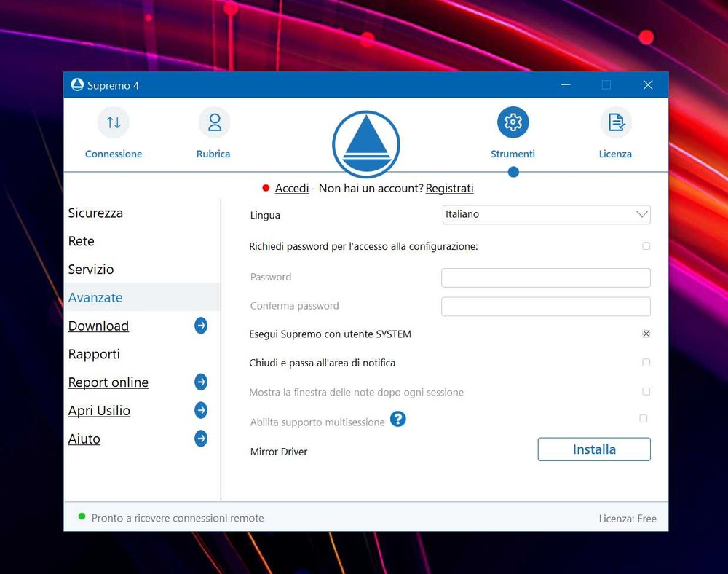The height and width of the screenshot is (574, 728).
Task: Focus the Conferma password input field
Action: tap(545, 307)
